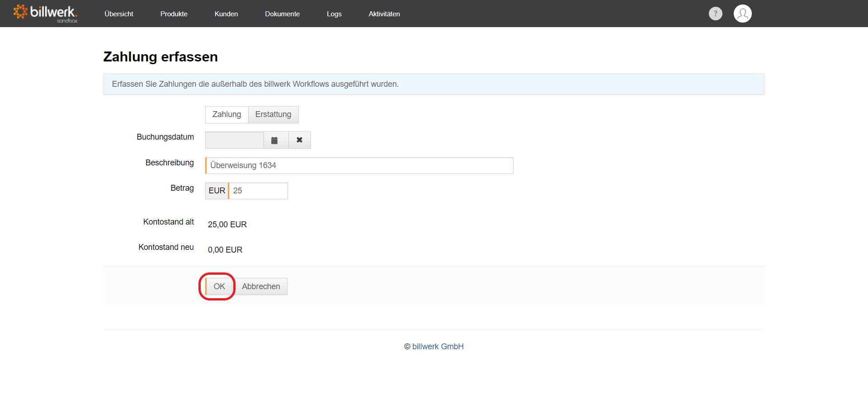This screenshot has width=868, height=394.
Task: Click the Buchungsdatum date field
Action: [x=235, y=140]
